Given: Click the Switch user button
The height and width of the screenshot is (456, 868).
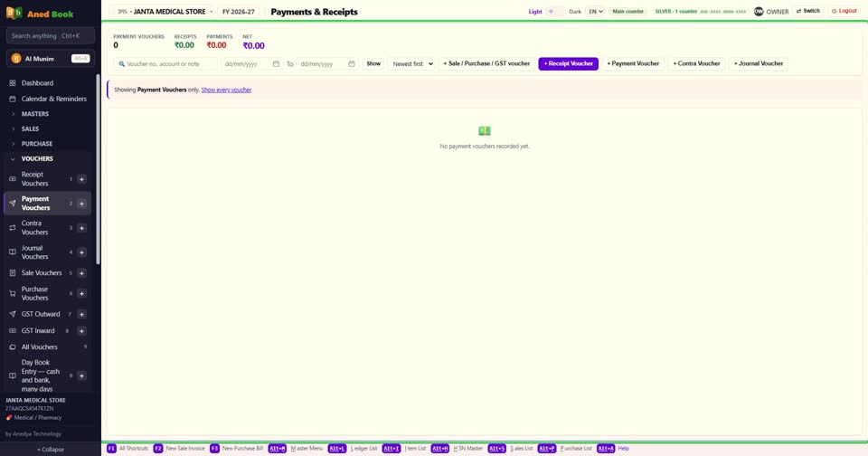Looking at the screenshot, I should pyautogui.click(x=808, y=11).
